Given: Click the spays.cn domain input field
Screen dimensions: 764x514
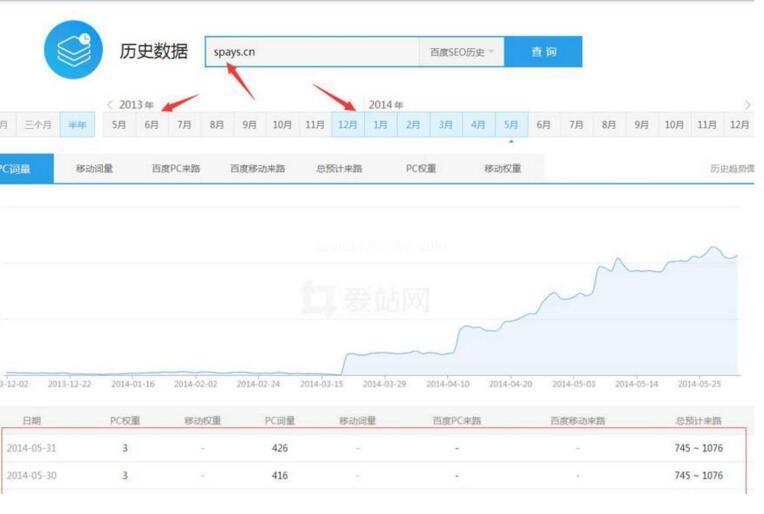Looking at the screenshot, I should pos(312,52).
